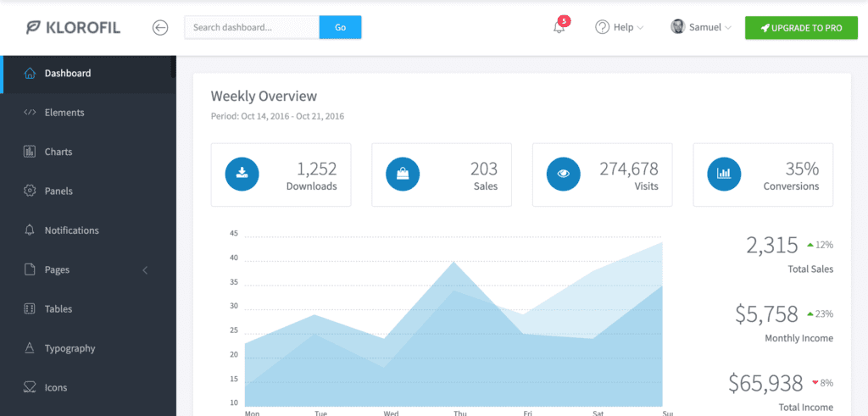Select Tables in the sidebar
The width and height of the screenshot is (868, 416).
point(88,308)
